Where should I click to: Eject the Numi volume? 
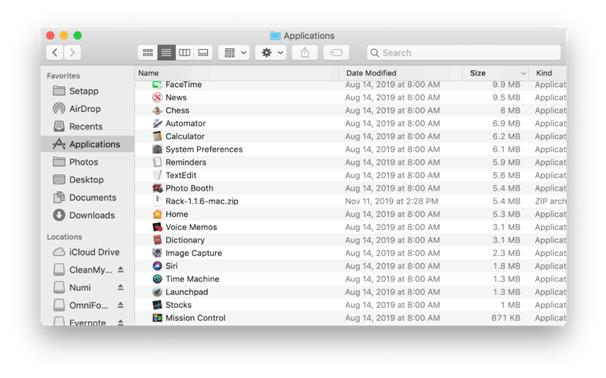pos(121,288)
